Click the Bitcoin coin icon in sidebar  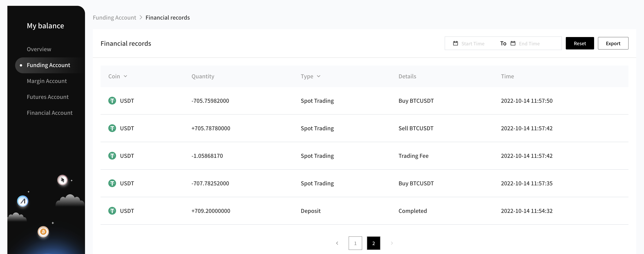click(43, 232)
